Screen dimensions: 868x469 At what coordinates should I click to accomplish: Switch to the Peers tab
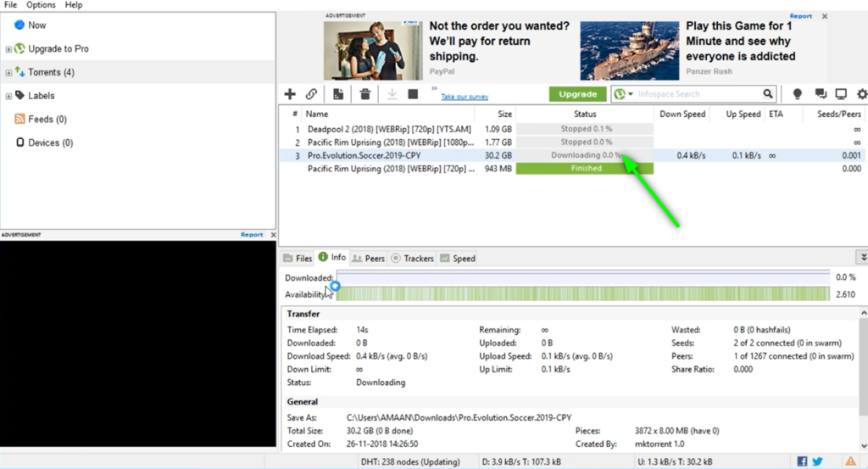point(369,258)
